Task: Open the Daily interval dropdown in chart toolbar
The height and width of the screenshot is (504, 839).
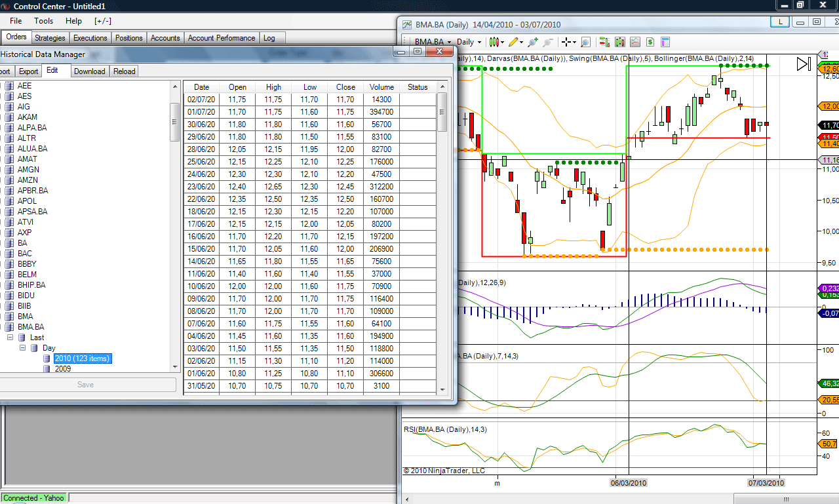Action: pos(469,42)
